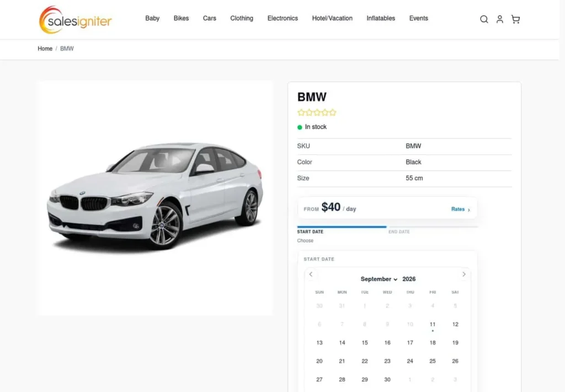This screenshot has height=392, width=565.
Task: Open the Electronics category menu
Action: pos(282,18)
